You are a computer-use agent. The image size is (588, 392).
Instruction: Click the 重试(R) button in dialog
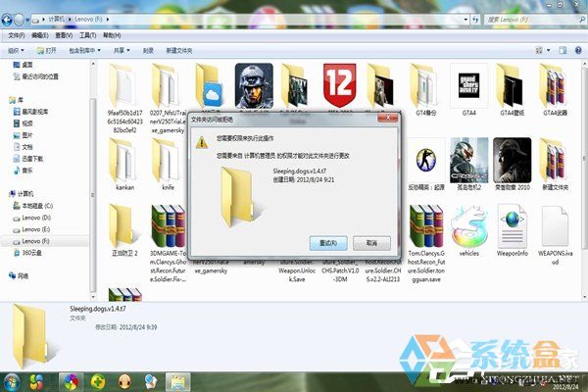[328, 243]
